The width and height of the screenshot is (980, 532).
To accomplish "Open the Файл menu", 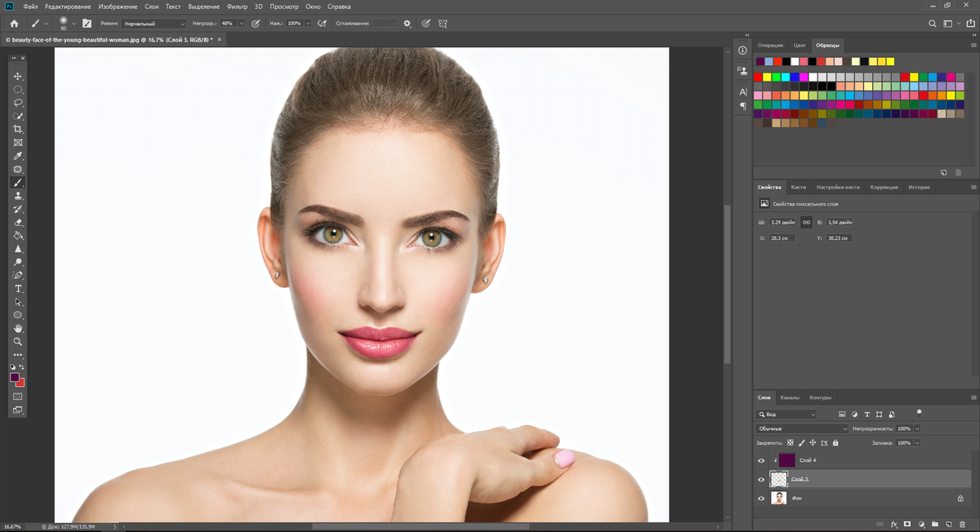I will point(31,7).
